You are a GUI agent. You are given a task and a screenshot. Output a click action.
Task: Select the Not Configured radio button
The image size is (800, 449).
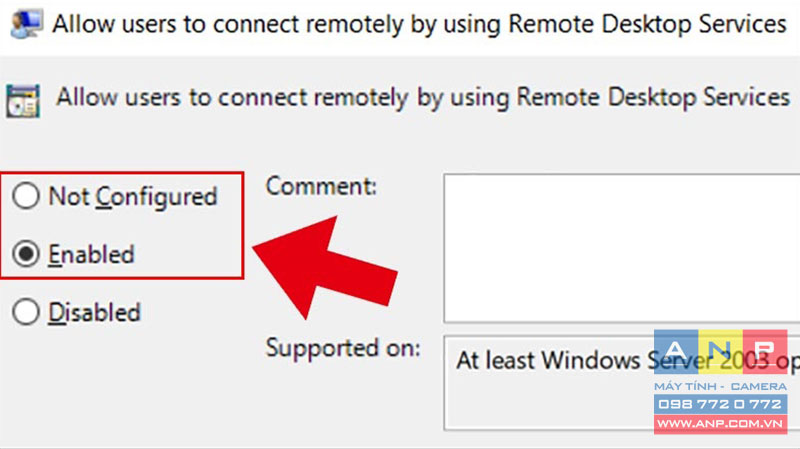pyautogui.click(x=26, y=196)
